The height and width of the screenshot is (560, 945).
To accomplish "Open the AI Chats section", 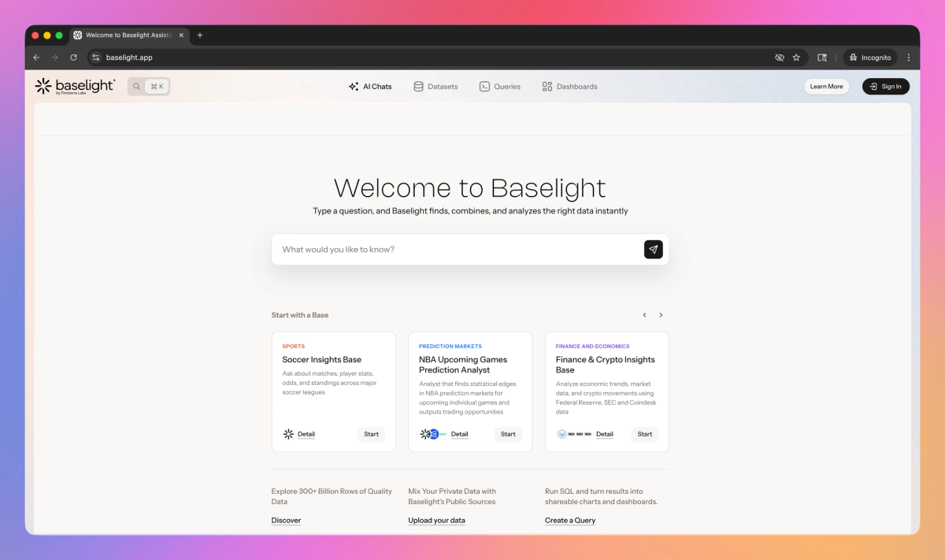I will coord(370,86).
